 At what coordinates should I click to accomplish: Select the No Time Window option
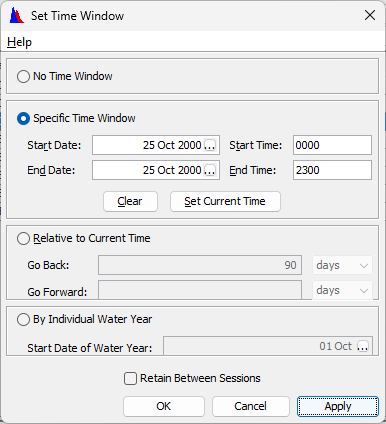[23, 76]
